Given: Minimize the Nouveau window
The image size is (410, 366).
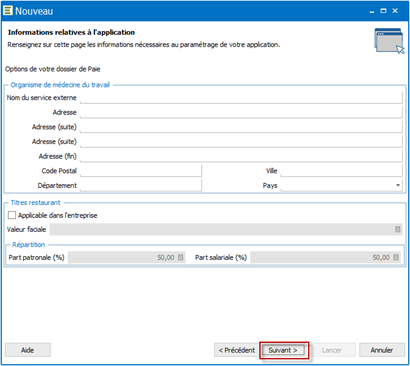Looking at the screenshot, I should (372, 12).
